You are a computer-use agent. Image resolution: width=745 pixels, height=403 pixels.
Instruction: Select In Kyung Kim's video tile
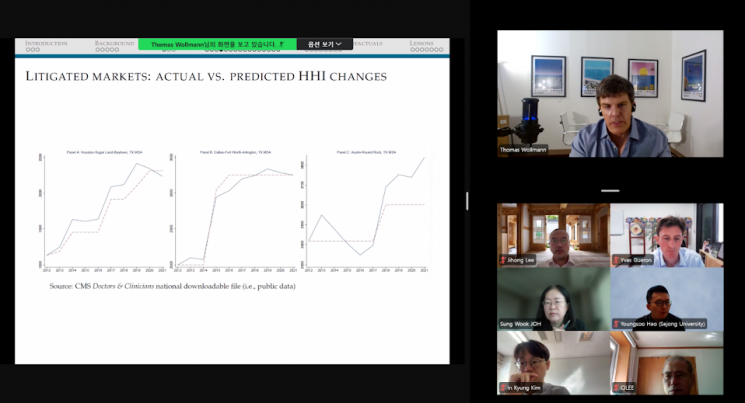tap(554, 363)
